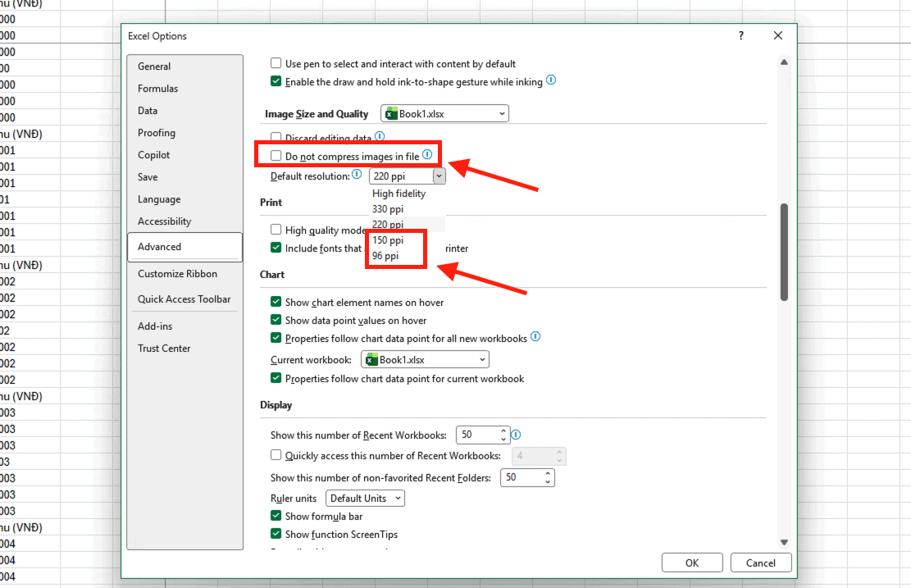Increase the number of Recent Workbooks spinner
The height and width of the screenshot is (588, 911).
[503, 431]
